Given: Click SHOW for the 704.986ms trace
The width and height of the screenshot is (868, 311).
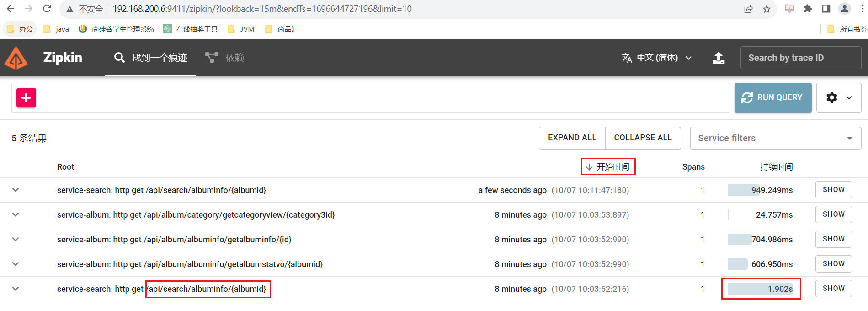Looking at the screenshot, I should [x=833, y=239].
